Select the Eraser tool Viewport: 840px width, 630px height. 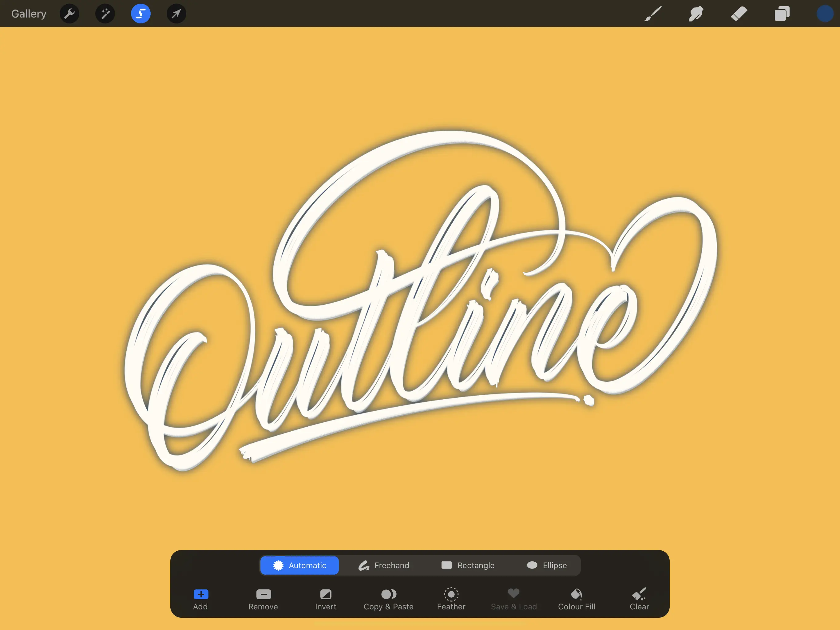739,14
